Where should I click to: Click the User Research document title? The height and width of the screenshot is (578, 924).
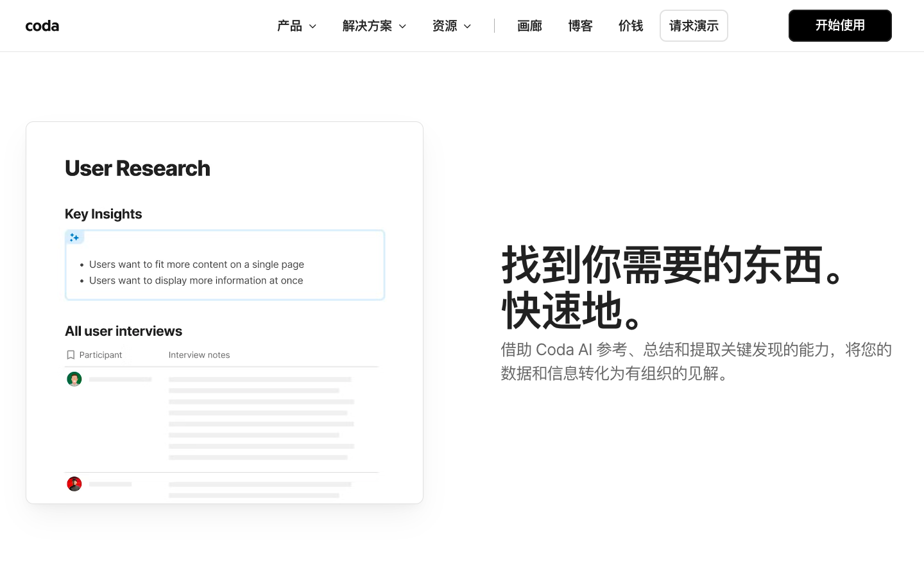pyautogui.click(x=137, y=168)
